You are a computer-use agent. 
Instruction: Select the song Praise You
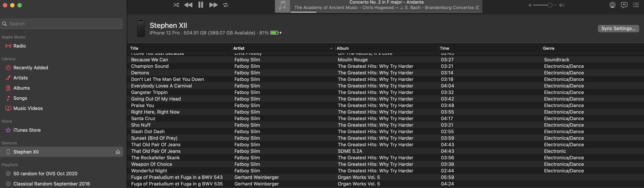[143, 105]
